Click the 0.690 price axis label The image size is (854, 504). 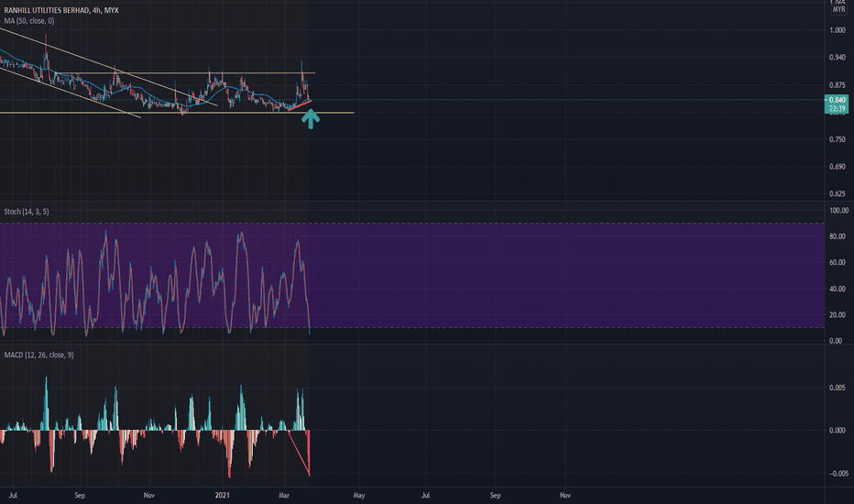pyautogui.click(x=838, y=167)
